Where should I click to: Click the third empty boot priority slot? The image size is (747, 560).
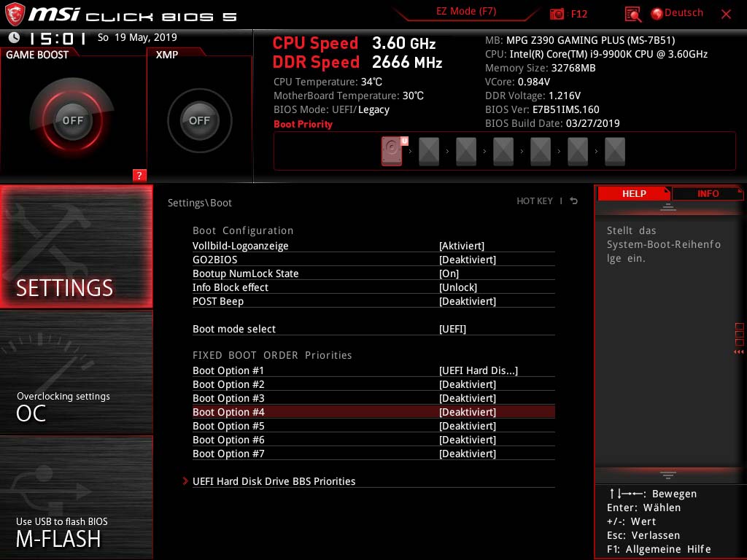coord(503,152)
